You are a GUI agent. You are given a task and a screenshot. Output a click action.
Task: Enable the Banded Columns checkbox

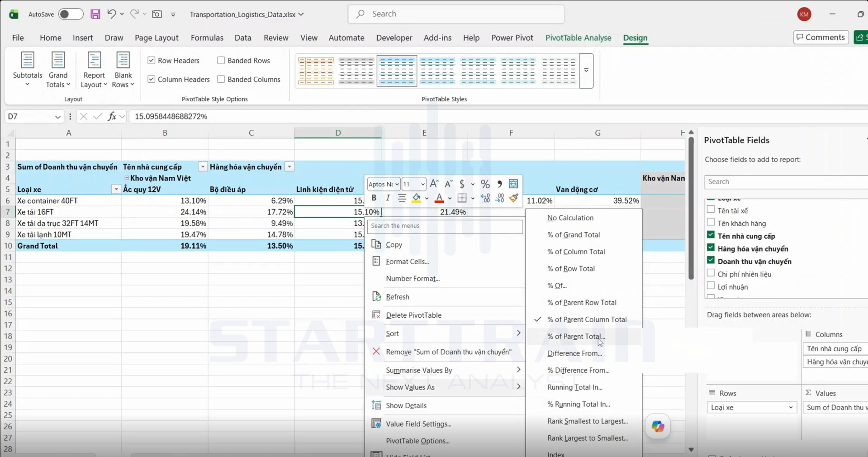(221, 79)
